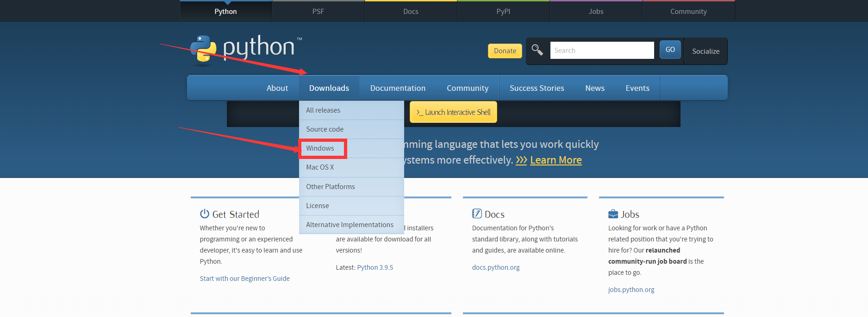
Task: Open the jobs.python.org link
Action: click(x=631, y=290)
